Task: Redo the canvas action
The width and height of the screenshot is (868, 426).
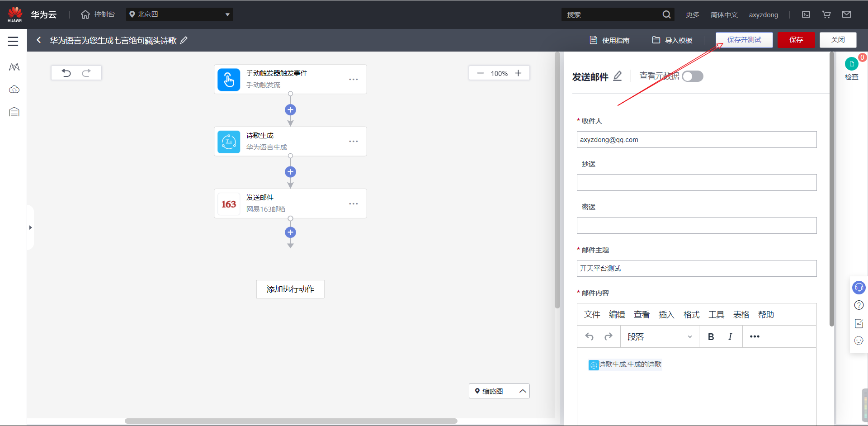Action: pos(86,73)
